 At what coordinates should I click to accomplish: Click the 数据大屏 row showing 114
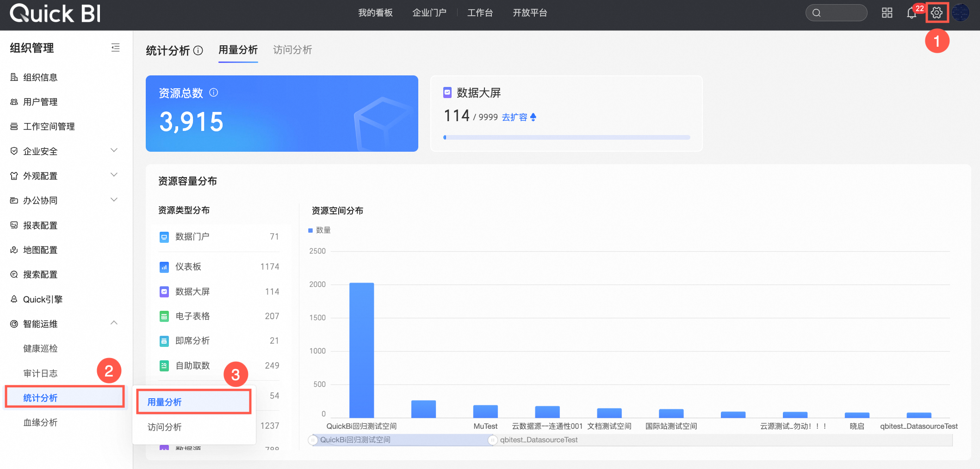(x=219, y=292)
